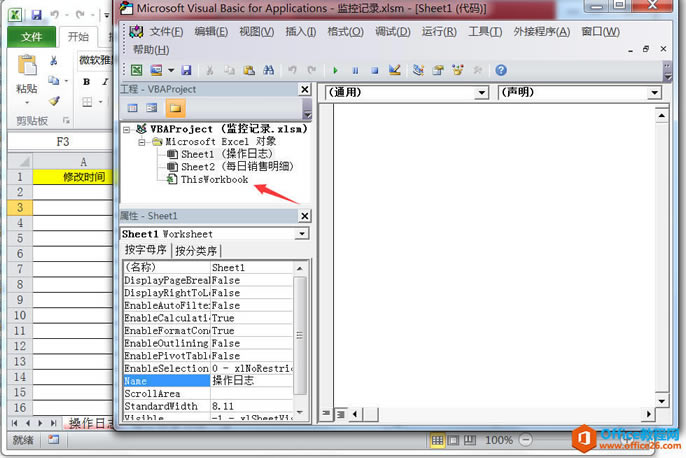Save the project from the VBA toolbar
686x458 pixels.
[x=187, y=70]
